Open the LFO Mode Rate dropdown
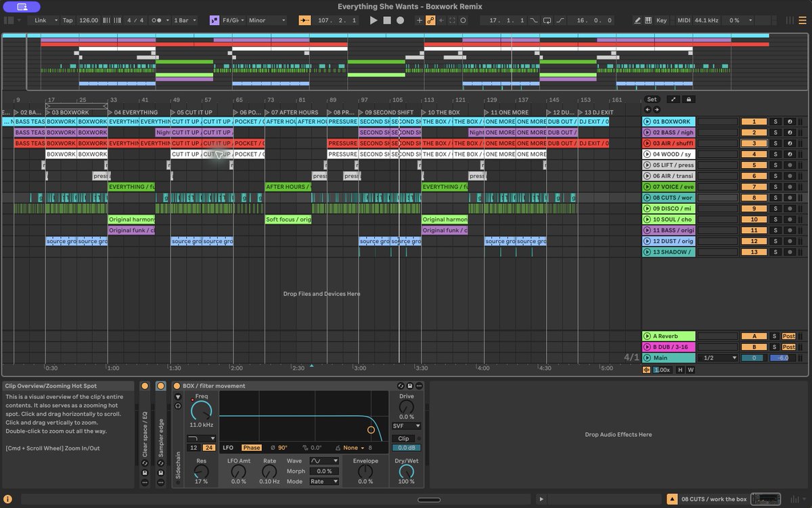The image size is (812, 508). (x=323, y=482)
